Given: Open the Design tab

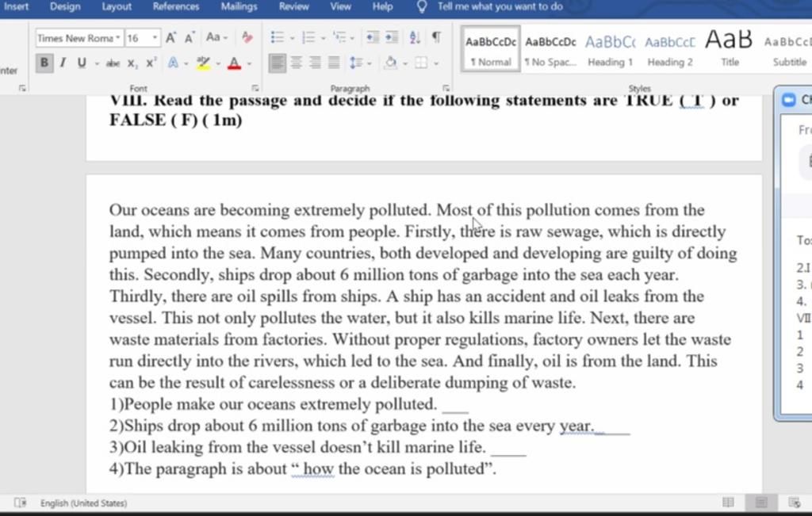Looking at the screenshot, I should coord(65,6).
